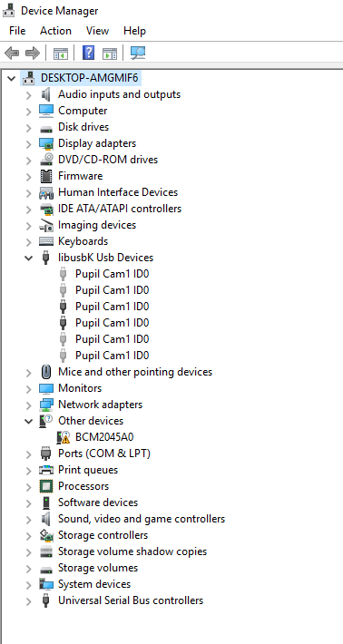
Task: Click the Ports (COM & LPT) icon
Action: (x=45, y=454)
